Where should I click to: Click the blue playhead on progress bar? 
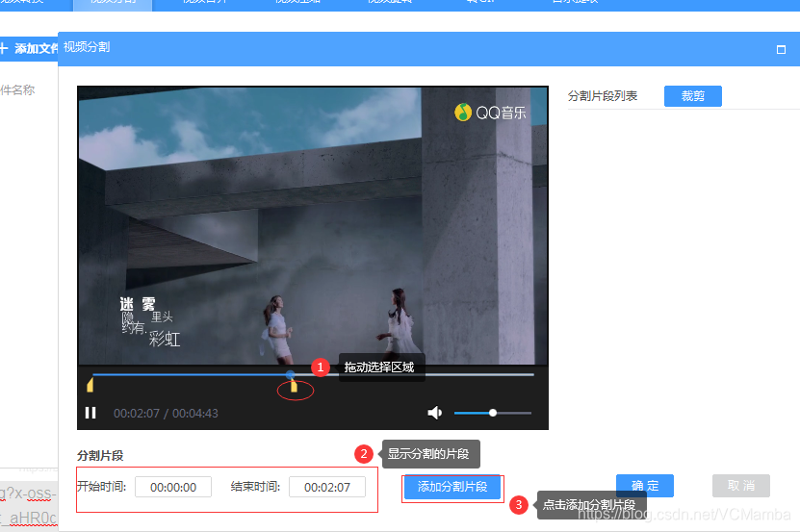[x=291, y=375]
